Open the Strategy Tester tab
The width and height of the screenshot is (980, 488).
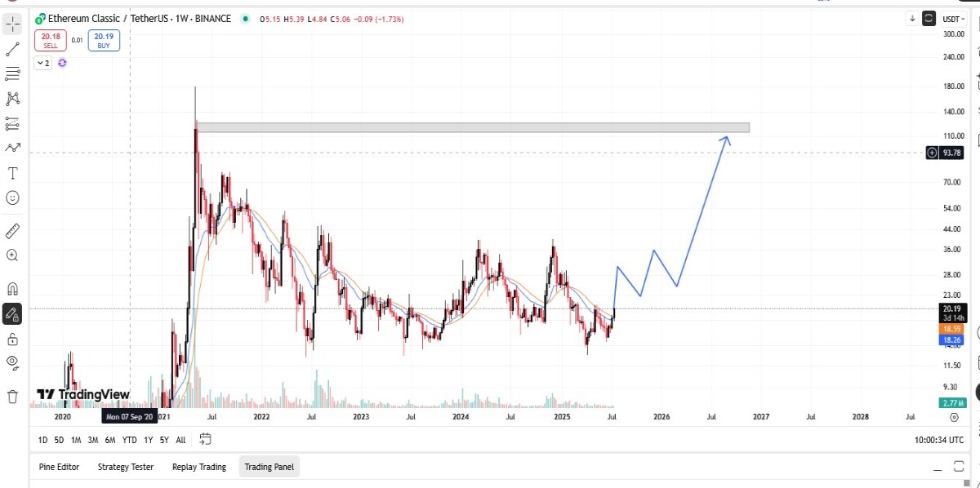coord(126,467)
